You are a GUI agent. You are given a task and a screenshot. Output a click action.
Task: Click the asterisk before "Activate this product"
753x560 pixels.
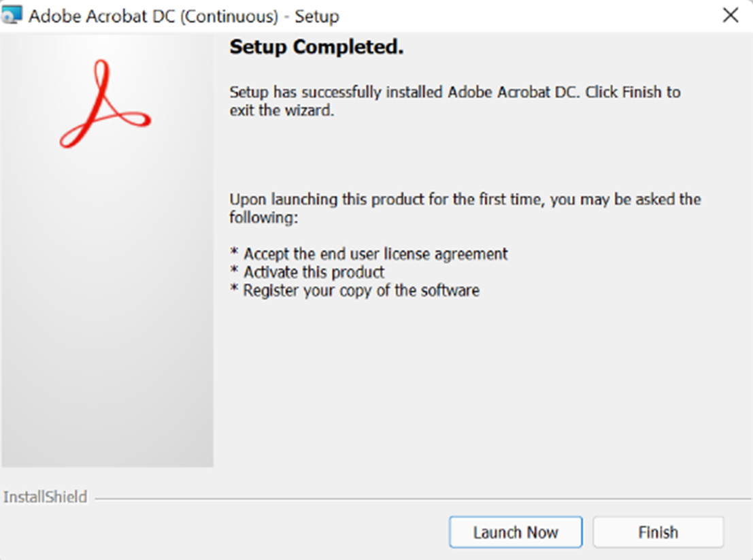(234, 273)
